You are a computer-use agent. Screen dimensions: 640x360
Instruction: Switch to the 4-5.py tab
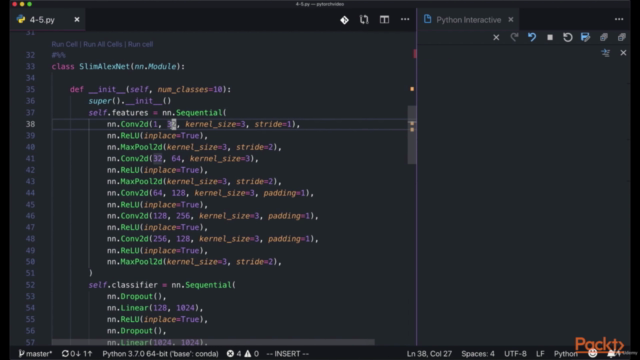click(42, 20)
